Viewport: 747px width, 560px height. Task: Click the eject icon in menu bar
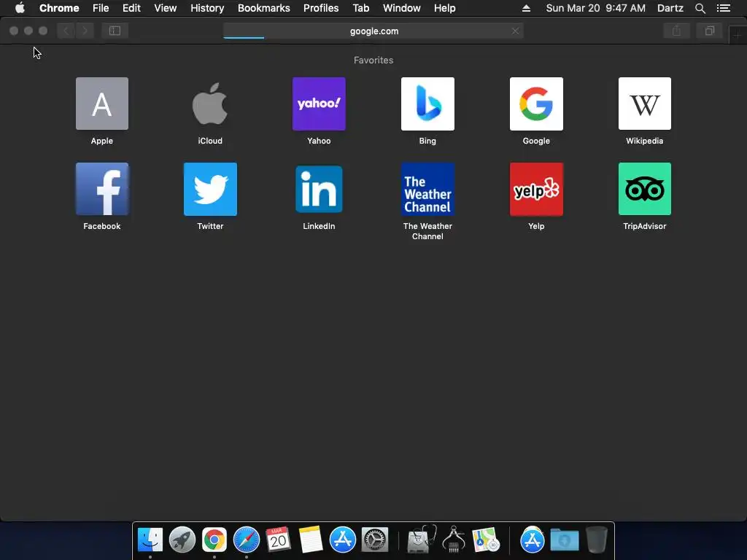pos(526,8)
